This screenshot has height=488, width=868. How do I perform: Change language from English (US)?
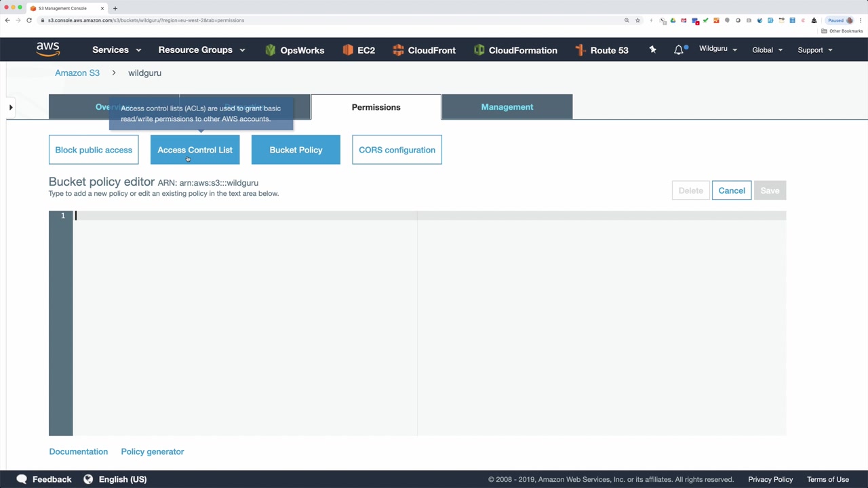click(x=123, y=479)
